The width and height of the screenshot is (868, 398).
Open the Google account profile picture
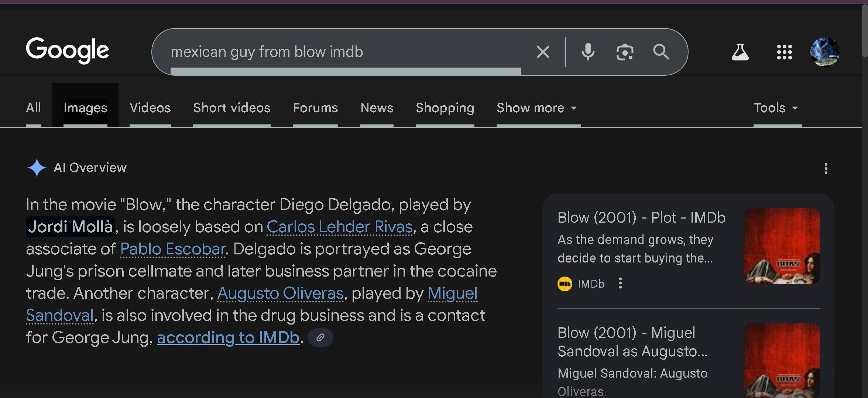pos(825,52)
